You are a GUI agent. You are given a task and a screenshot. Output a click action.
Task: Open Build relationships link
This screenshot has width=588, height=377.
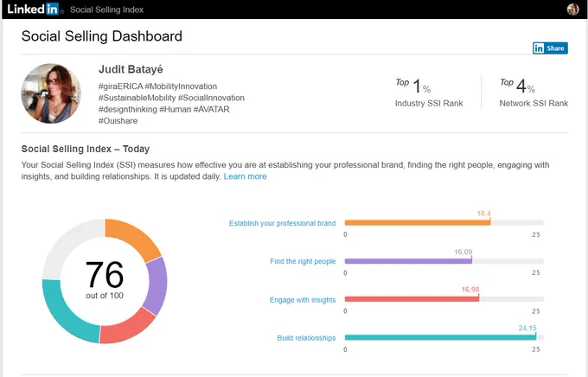pos(306,338)
